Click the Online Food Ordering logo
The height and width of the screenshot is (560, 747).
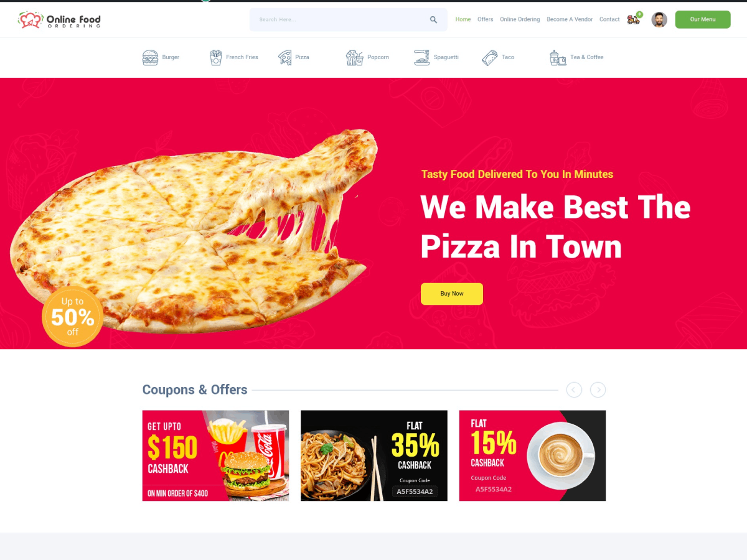click(x=59, y=20)
